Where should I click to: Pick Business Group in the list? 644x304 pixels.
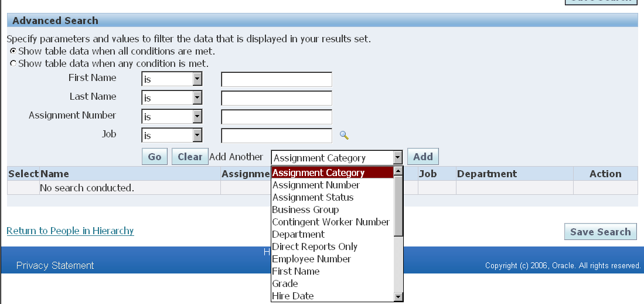[x=305, y=210]
